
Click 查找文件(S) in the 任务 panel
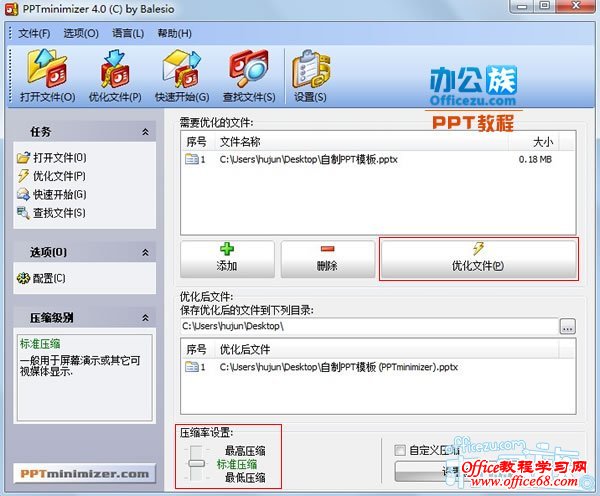(52, 213)
